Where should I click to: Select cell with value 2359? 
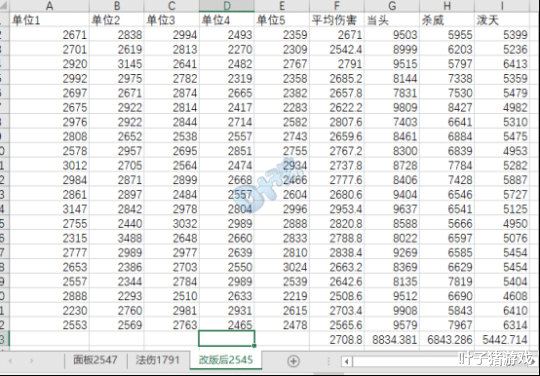coord(282,35)
